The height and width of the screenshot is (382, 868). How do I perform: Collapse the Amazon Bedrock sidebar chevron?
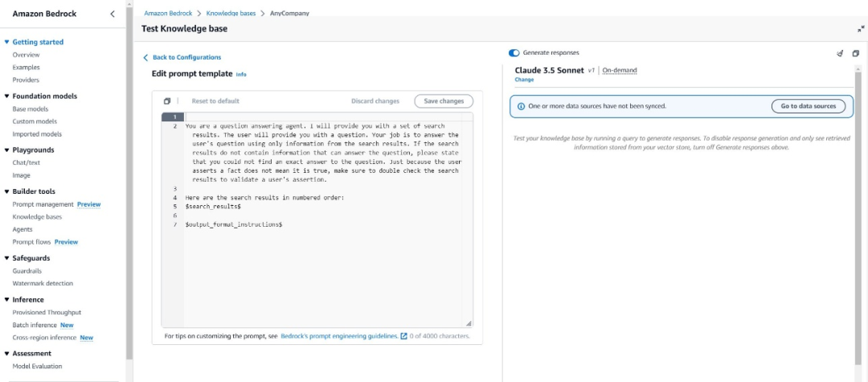coord(113,14)
